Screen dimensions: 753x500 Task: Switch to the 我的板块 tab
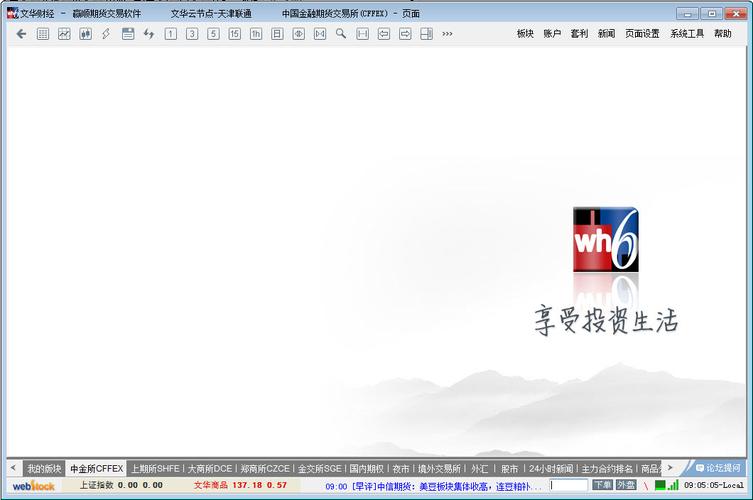[x=44, y=468]
